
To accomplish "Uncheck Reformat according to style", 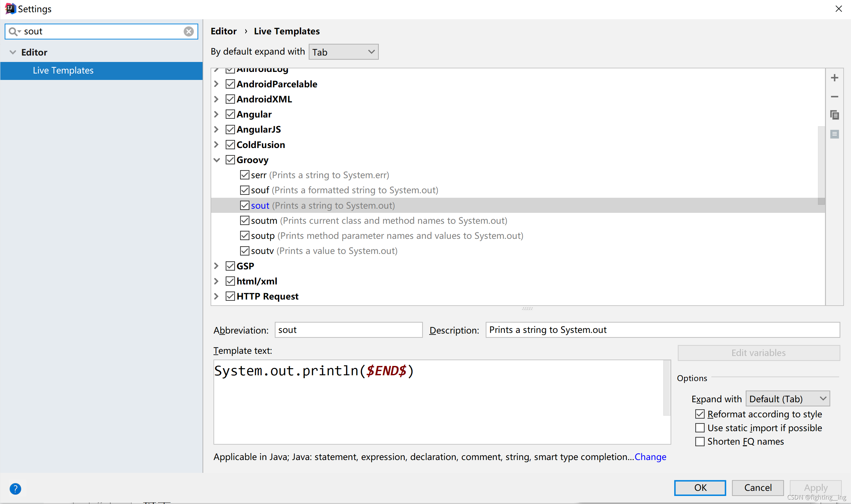I will 699,414.
